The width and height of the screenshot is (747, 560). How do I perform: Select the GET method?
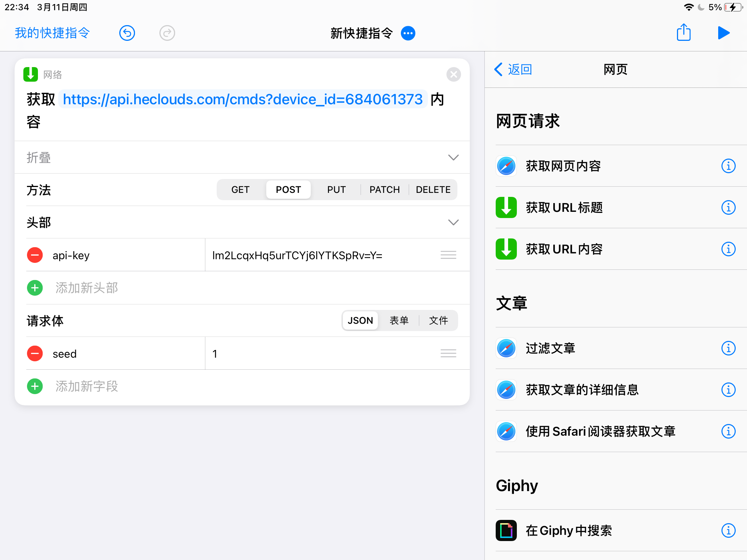(240, 190)
